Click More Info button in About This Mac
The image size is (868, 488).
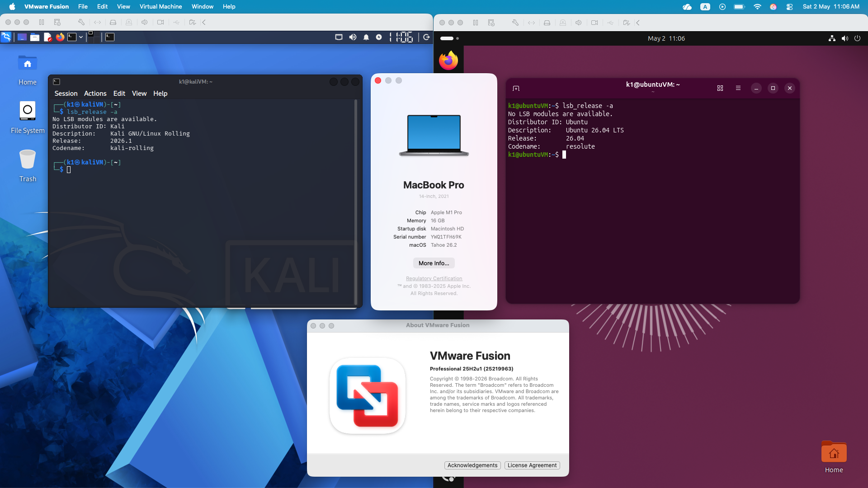[x=434, y=263]
